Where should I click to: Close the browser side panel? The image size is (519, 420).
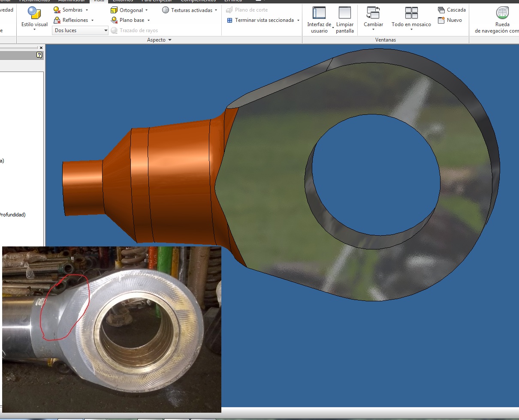point(41,48)
